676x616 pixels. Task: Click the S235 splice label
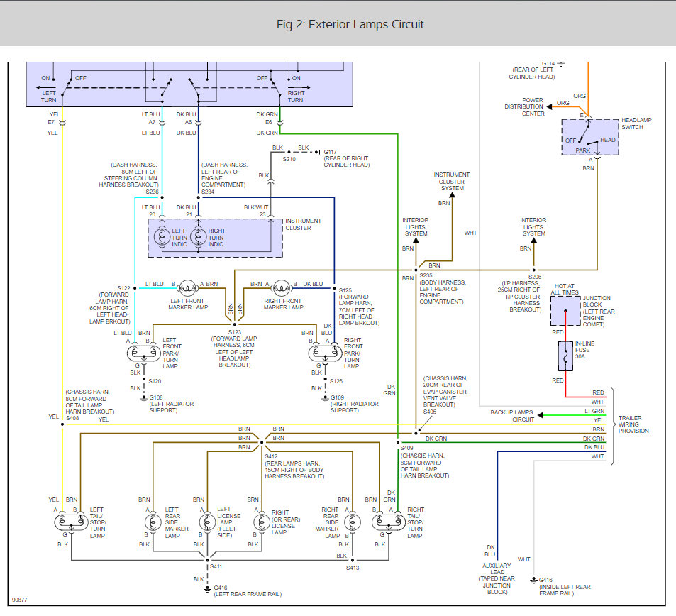(426, 275)
